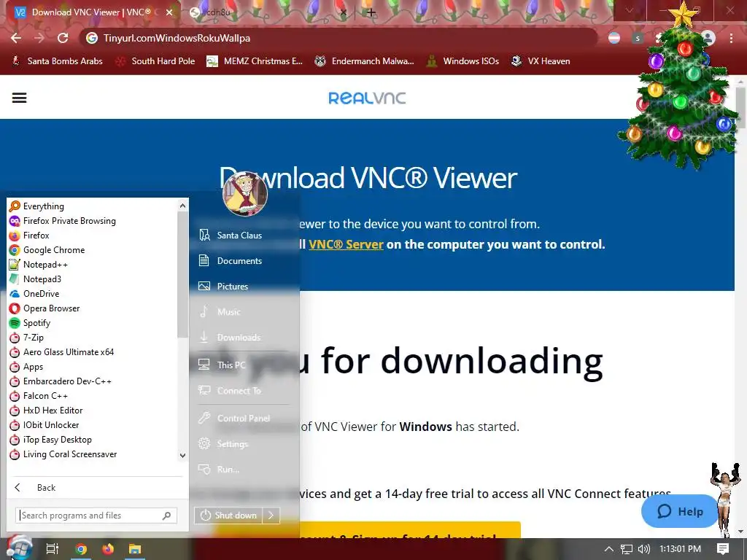This screenshot has width=747, height=560.
Task: Open Spotify from programs list
Action: (x=30, y=323)
